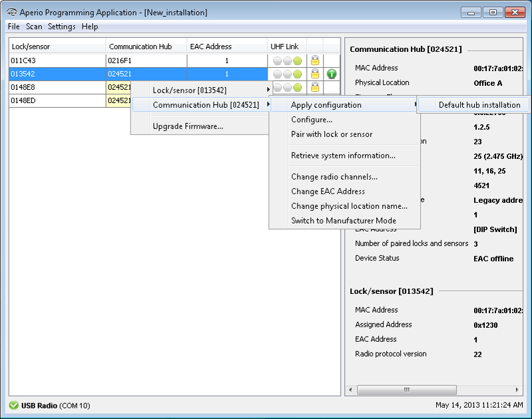Click the EAC offline device status value
532x419 pixels.
(493, 259)
